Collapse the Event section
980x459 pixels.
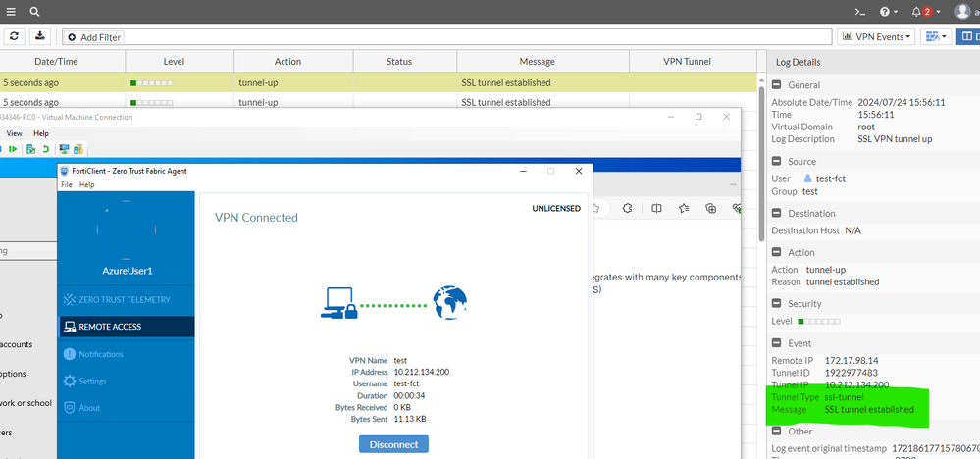tap(776, 343)
